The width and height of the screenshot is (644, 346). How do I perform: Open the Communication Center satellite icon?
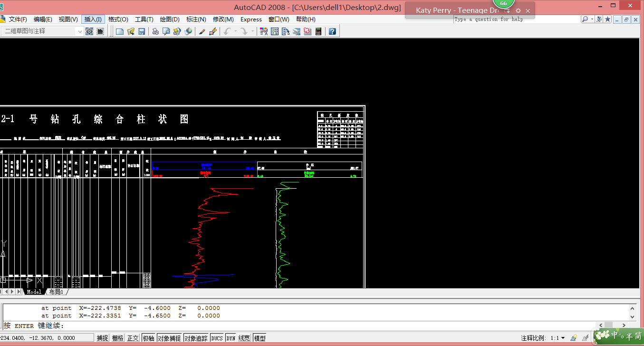[599, 19]
